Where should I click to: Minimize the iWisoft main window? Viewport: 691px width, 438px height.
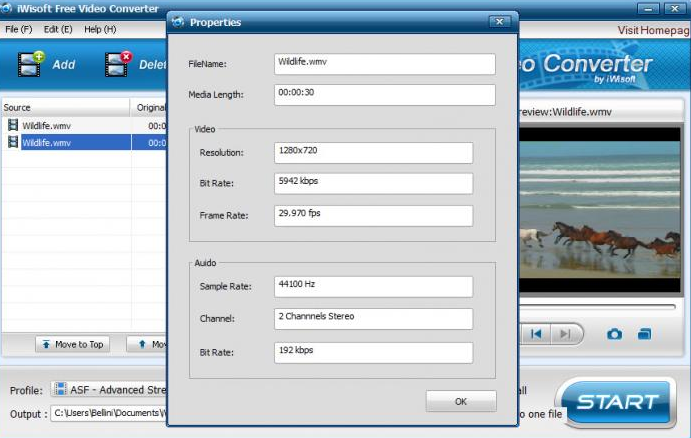coord(648,8)
